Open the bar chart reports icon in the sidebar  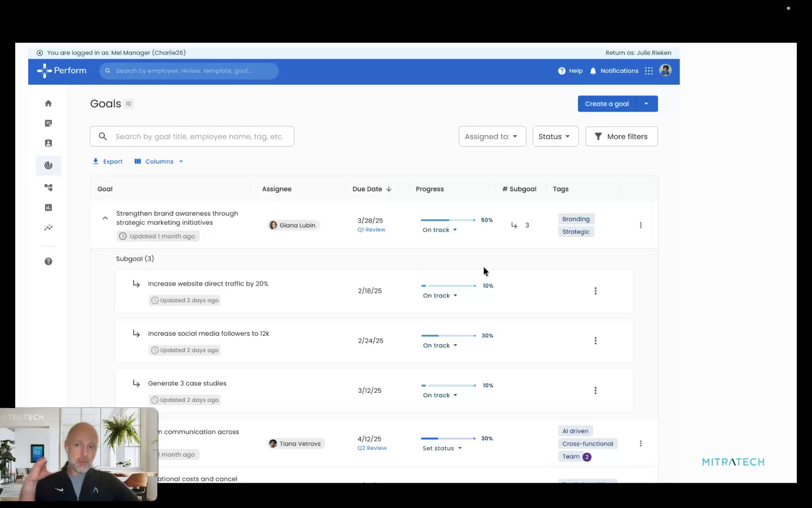point(48,208)
